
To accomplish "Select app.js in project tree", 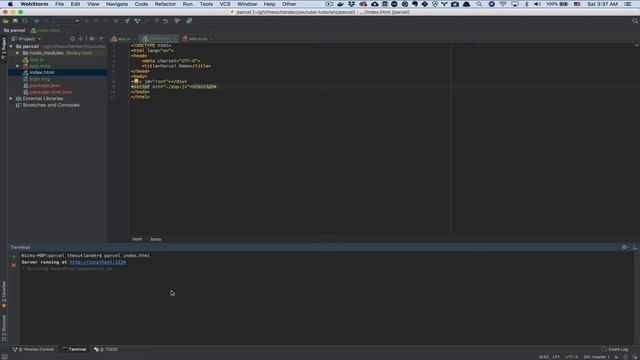I will pos(58,60).
